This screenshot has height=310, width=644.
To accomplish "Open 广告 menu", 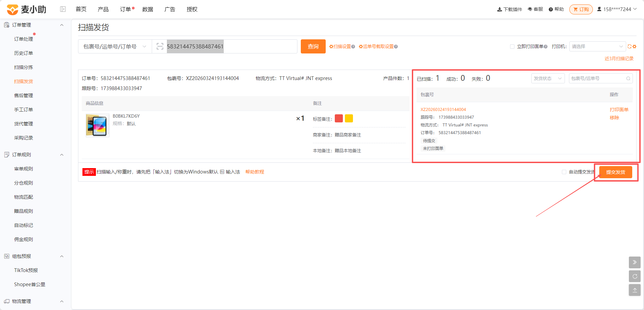I will (170, 9).
